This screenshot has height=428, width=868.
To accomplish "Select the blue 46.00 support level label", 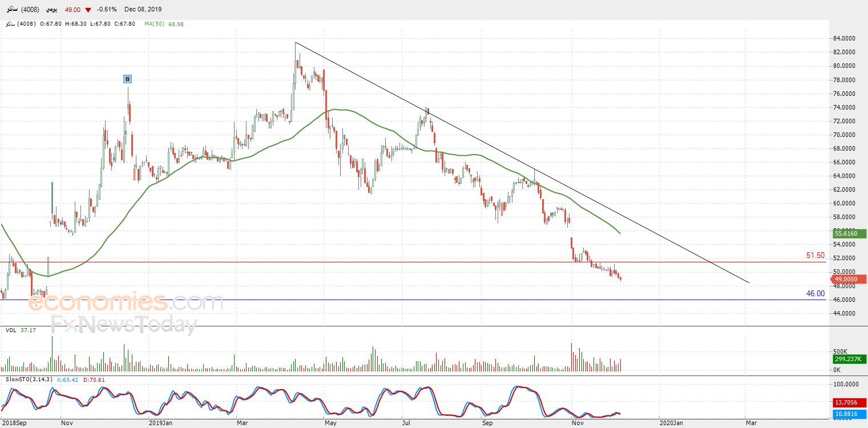I will click(815, 293).
